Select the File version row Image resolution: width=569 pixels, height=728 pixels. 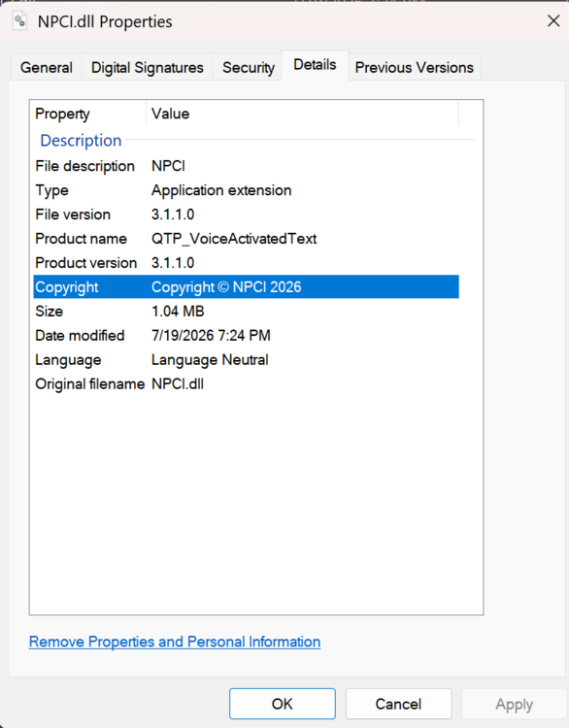247,215
